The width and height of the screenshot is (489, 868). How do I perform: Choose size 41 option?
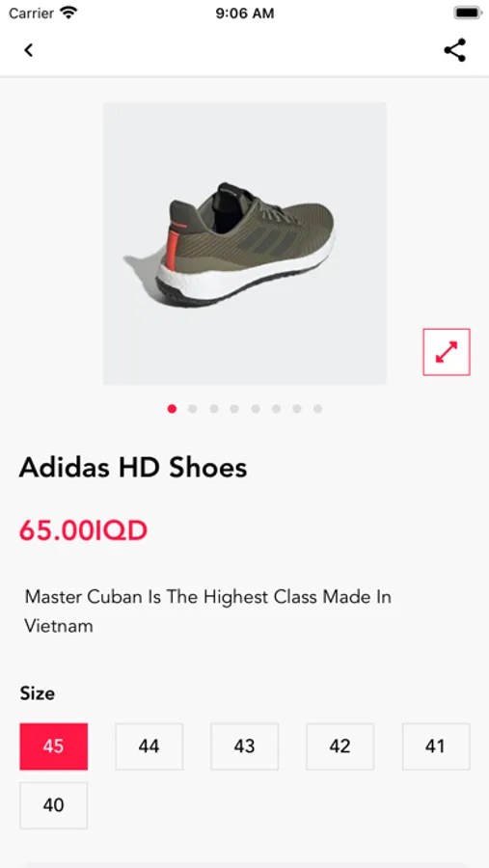(436, 746)
